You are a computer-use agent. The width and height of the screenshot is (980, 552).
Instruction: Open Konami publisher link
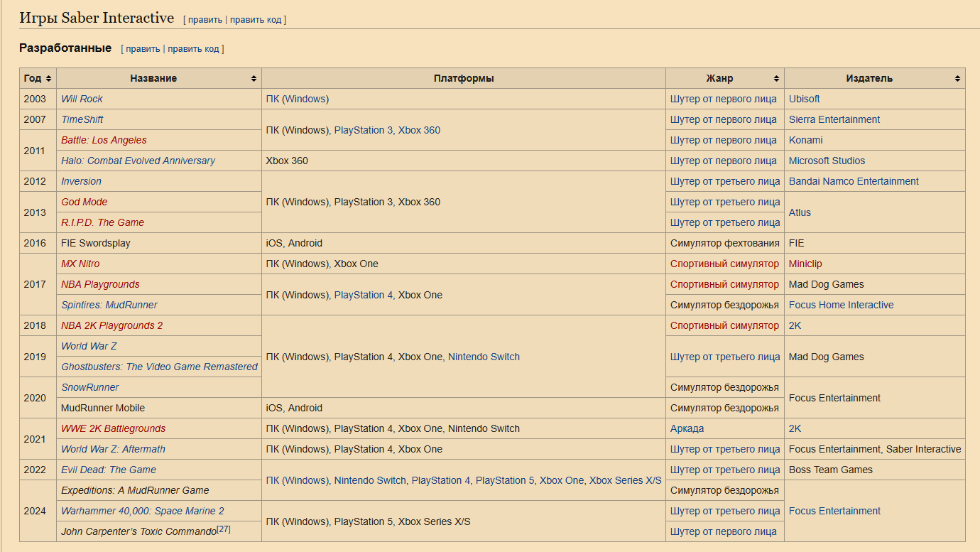pyautogui.click(x=805, y=140)
